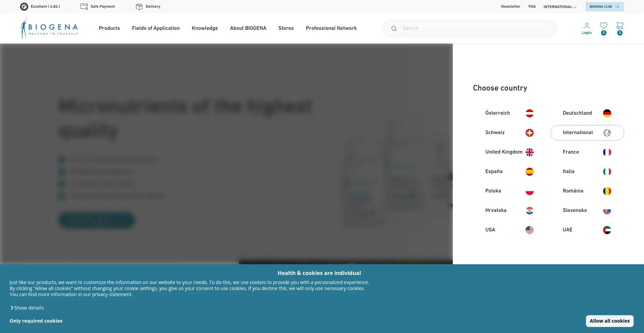Select the highlighted International option

click(587, 133)
